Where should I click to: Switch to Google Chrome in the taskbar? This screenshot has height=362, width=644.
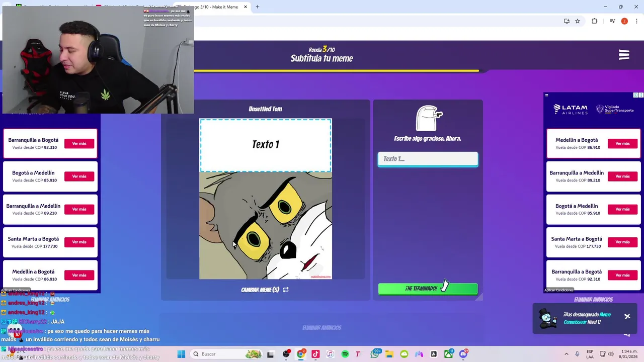(300, 354)
